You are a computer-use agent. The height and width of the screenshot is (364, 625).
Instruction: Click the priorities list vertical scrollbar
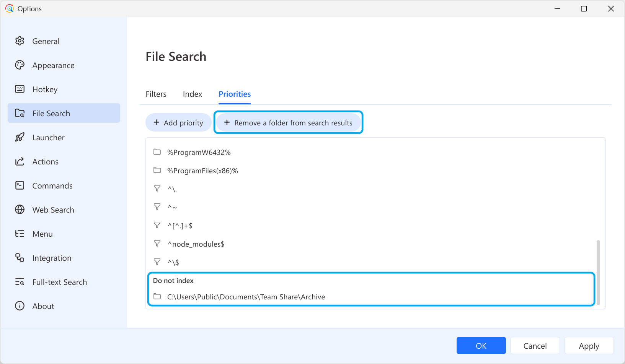coord(598,272)
